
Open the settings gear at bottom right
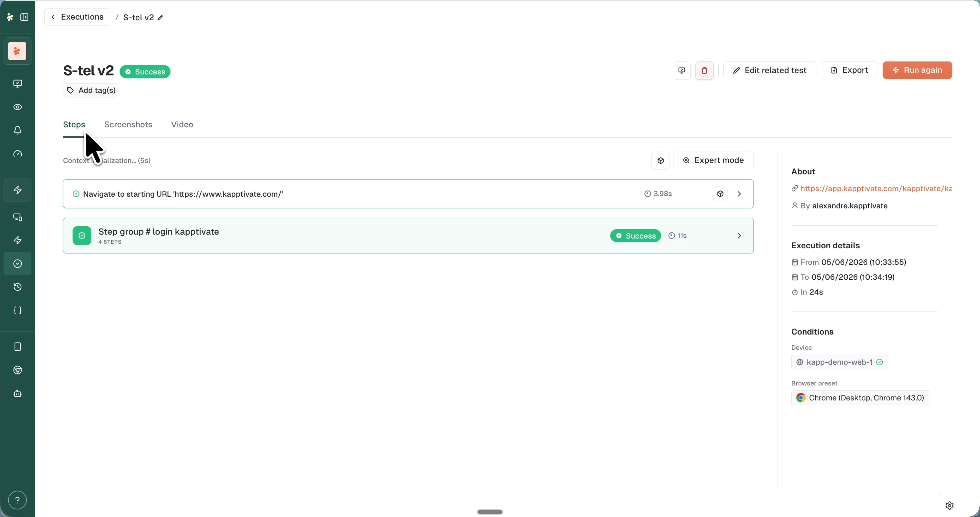[950, 506]
